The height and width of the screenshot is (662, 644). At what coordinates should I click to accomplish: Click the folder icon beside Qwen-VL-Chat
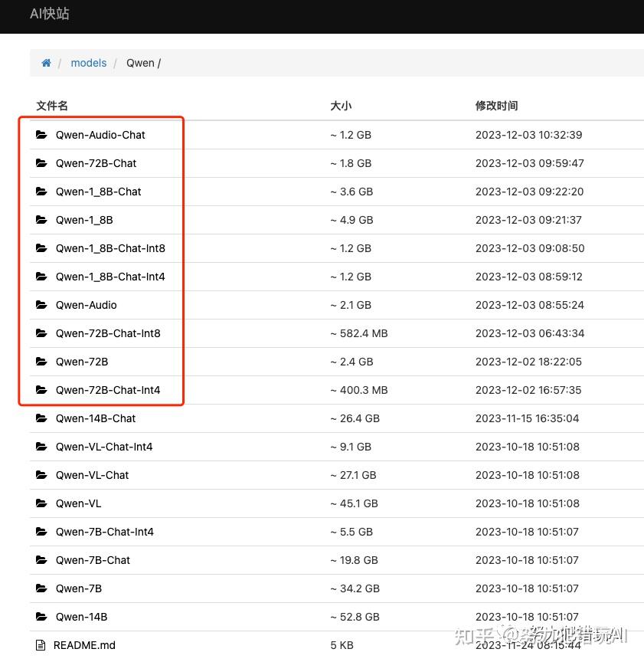41,474
